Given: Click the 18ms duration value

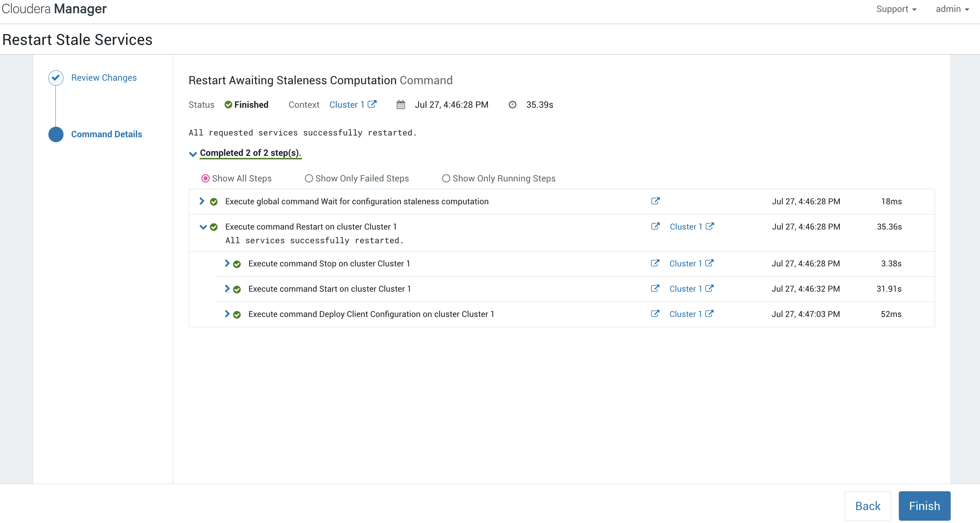Looking at the screenshot, I should pos(891,201).
